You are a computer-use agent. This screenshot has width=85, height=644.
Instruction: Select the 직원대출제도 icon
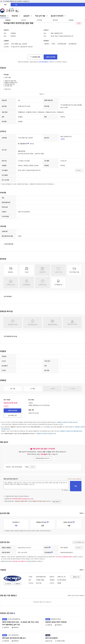coord(27,283)
